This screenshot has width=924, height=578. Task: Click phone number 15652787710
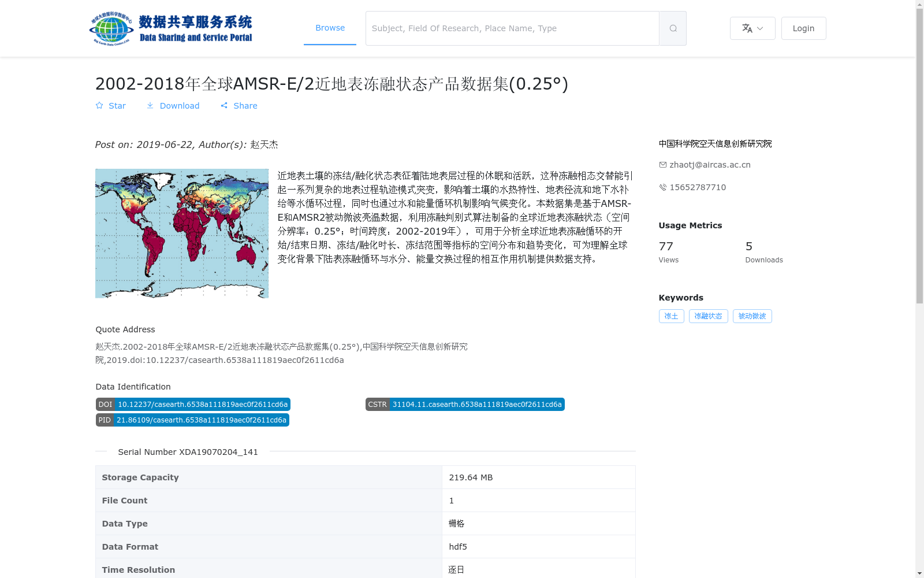(698, 187)
